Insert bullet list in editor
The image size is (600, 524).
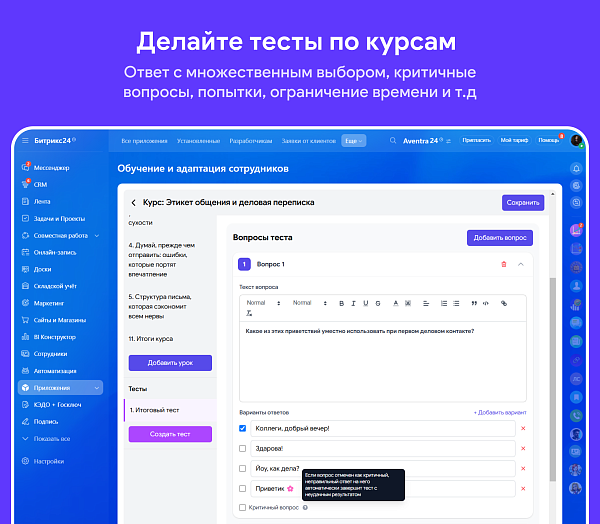coord(456,303)
